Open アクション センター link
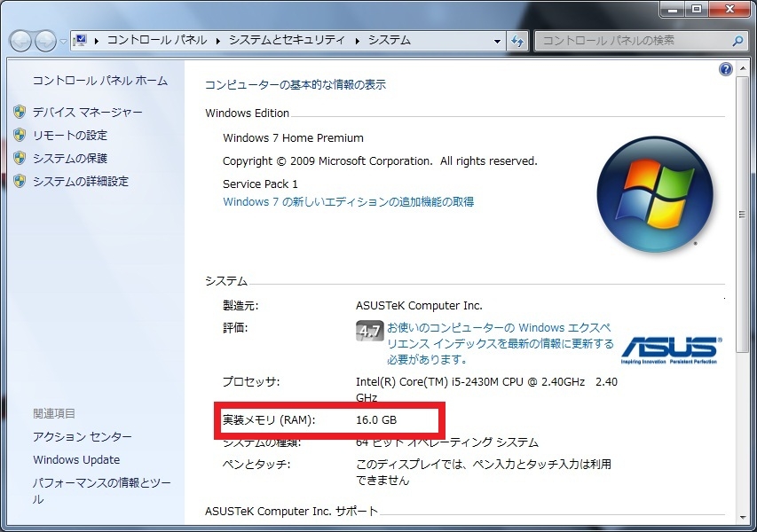 coord(82,437)
